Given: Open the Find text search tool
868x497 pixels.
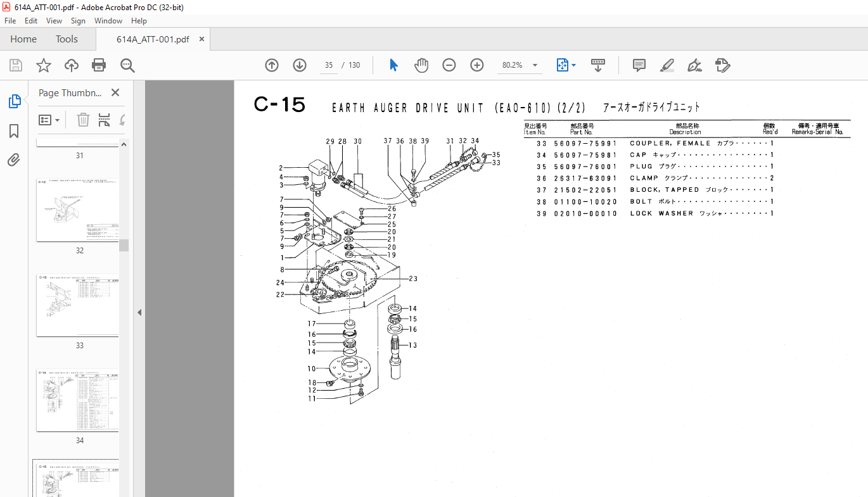Looking at the screenshot, I should tap(128, 65).
